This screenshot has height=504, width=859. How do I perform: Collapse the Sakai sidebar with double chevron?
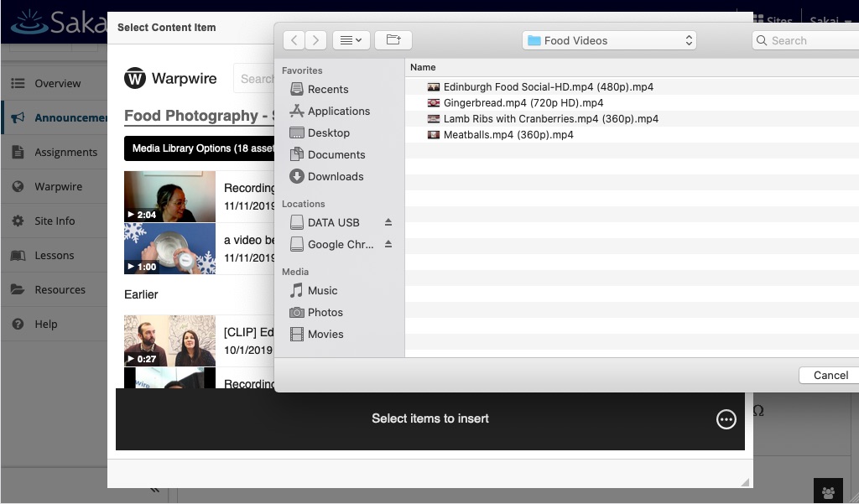pos(155,490)
